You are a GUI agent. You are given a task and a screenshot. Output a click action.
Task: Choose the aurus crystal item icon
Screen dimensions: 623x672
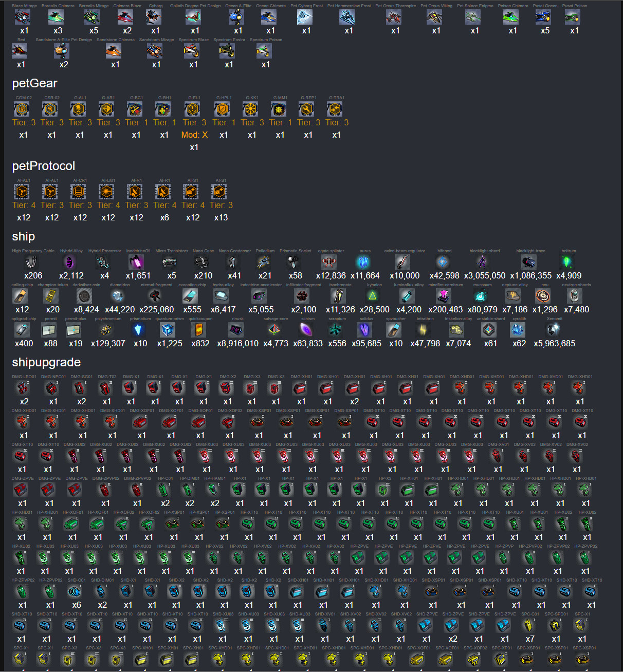[x=363, y=262]
